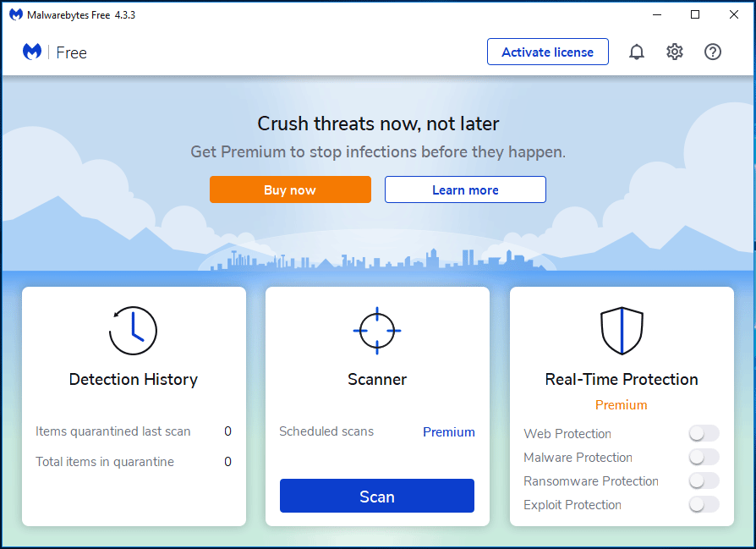Open Learn more about Premium

point(465,189)
